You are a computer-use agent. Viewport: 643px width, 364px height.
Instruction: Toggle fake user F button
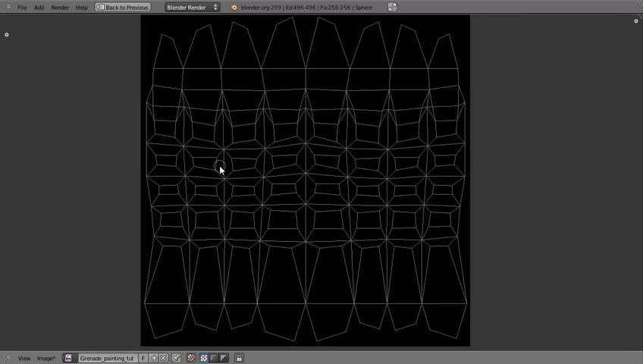click(x=143, y=358)
